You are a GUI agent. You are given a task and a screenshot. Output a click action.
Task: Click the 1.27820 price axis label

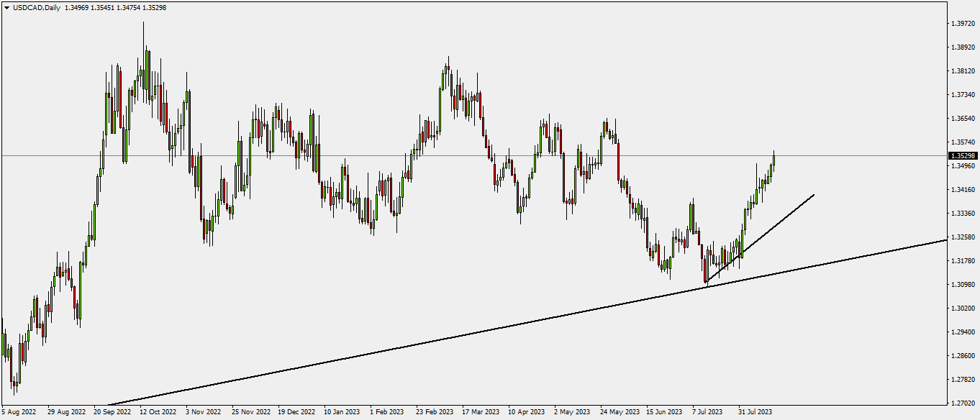(963, 380)
